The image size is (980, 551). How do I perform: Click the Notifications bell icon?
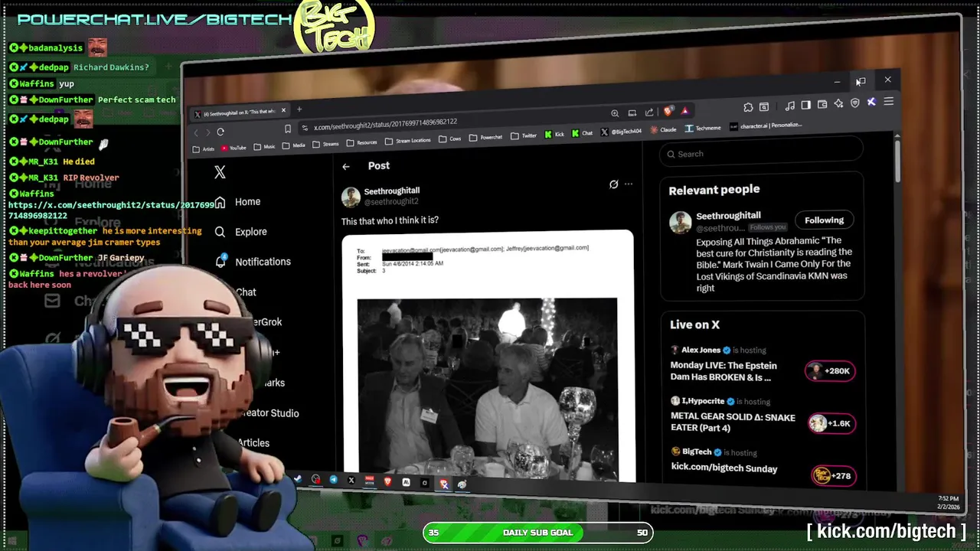tap(220, 261)
